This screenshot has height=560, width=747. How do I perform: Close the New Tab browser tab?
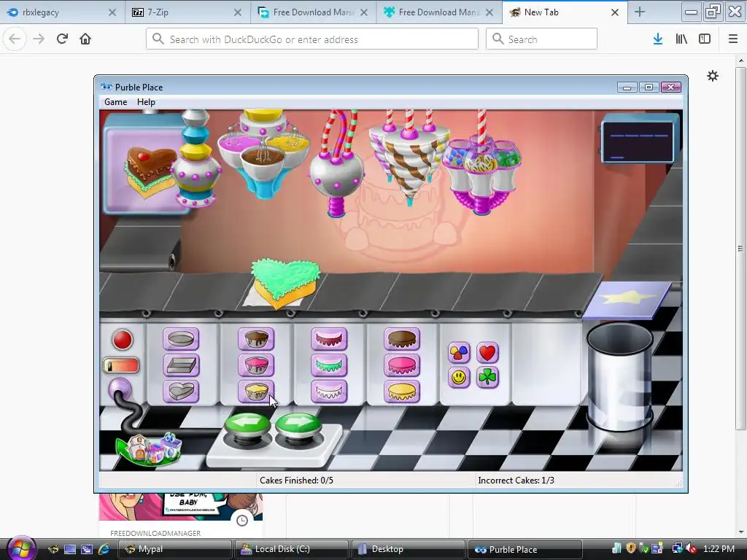615,12
